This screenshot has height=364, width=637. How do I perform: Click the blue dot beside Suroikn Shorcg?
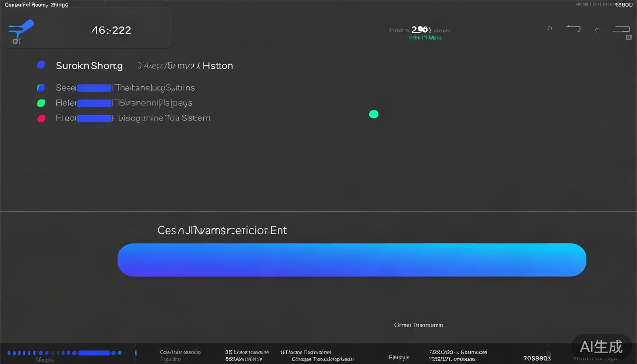click(x=41, y=65)
